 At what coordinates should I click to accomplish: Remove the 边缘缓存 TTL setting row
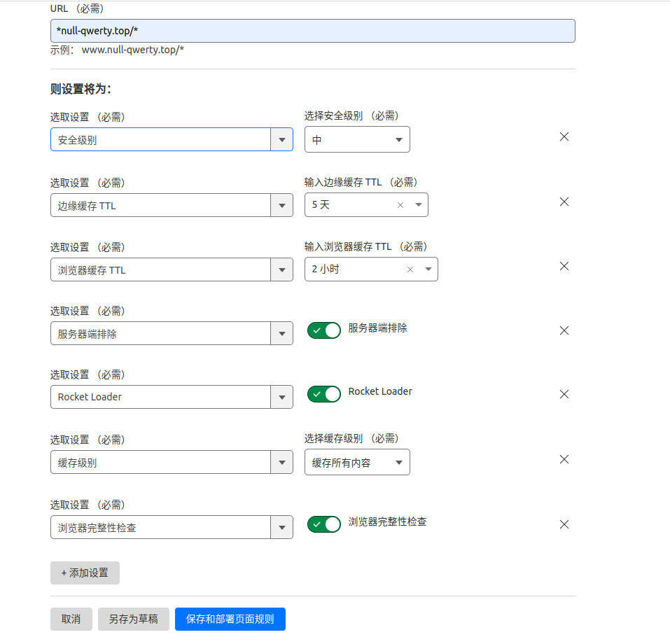(564, 202)
